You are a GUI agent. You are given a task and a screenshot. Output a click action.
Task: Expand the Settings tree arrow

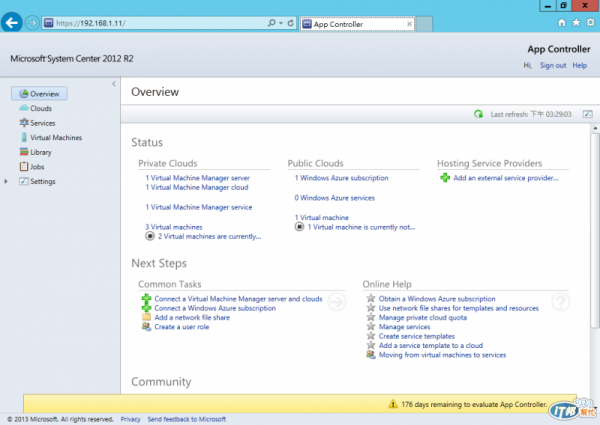tap(6, 181)
